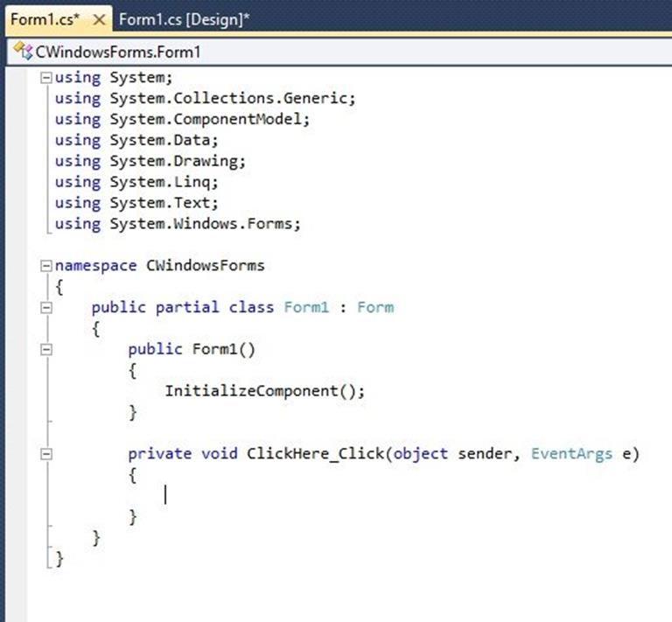The width and height of the screenshot is (672, 622).
Task: Click the CWindowsForms namespace name
Action: point(206,265)
